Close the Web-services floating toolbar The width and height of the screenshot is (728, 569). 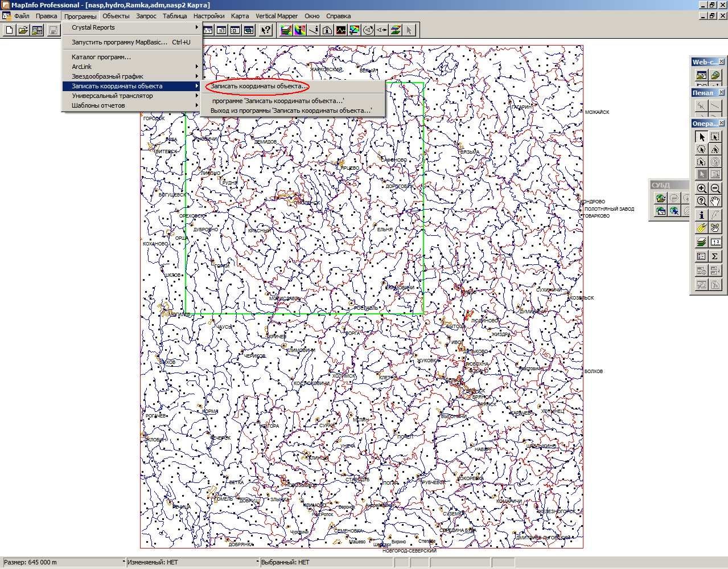pos(722,62)
